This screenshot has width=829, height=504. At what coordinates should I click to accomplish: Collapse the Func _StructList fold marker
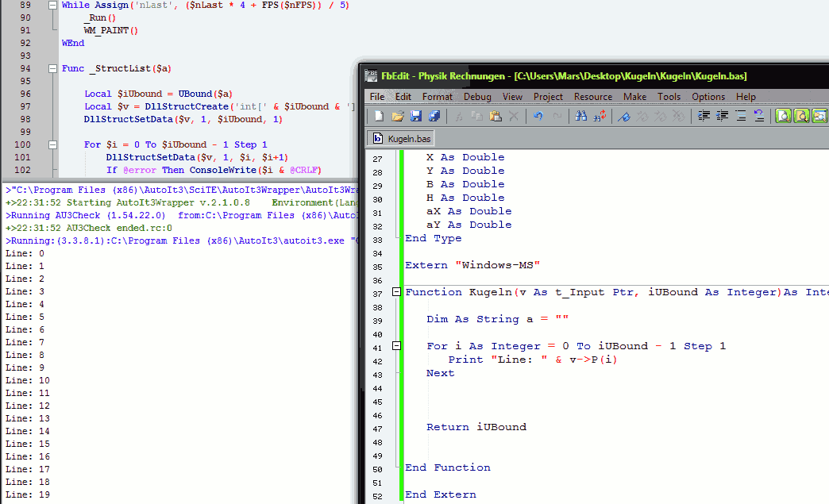click(x=52, y=69)
